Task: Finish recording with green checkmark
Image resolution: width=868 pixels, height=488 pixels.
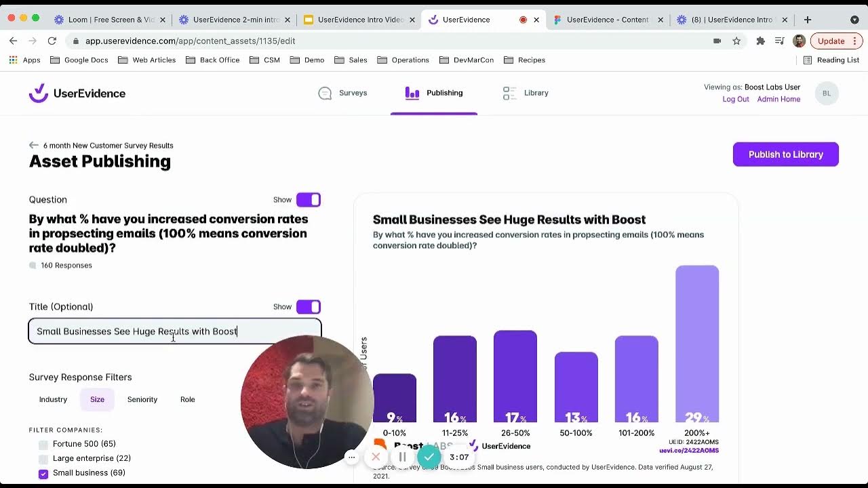Action: point(429,457)
